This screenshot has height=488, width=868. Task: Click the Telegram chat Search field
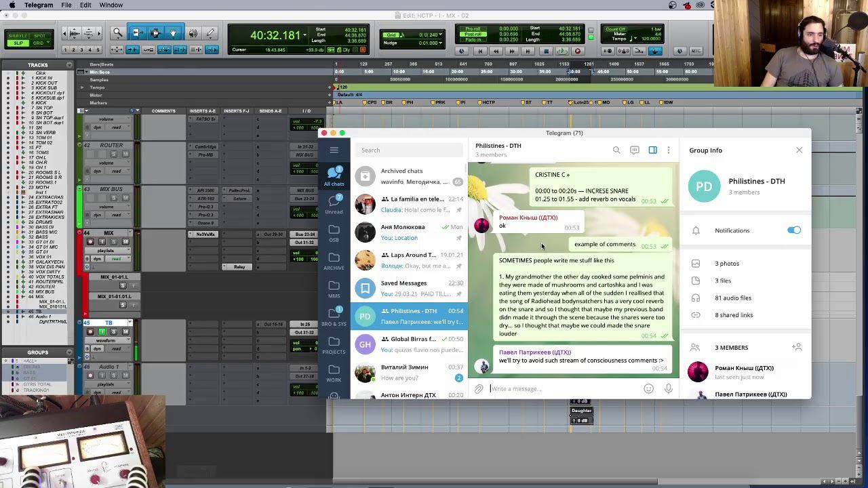click(x=409, y=150)
